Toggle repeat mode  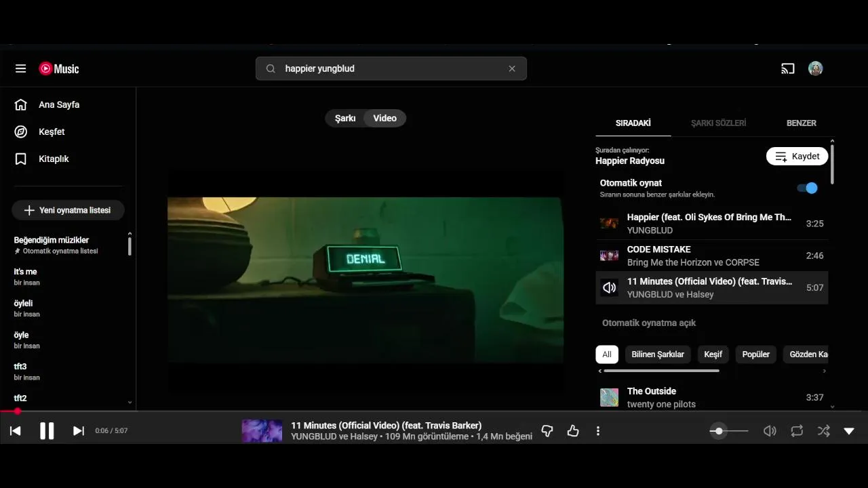(797, 431)
